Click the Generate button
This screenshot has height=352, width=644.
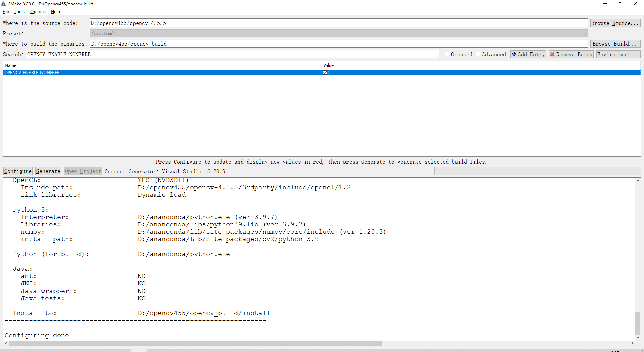point(48,171)
